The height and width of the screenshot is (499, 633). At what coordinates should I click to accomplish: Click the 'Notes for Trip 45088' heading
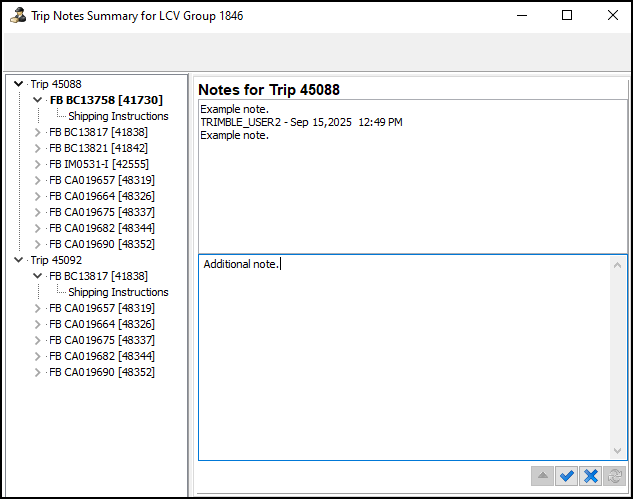click(269, 90)
